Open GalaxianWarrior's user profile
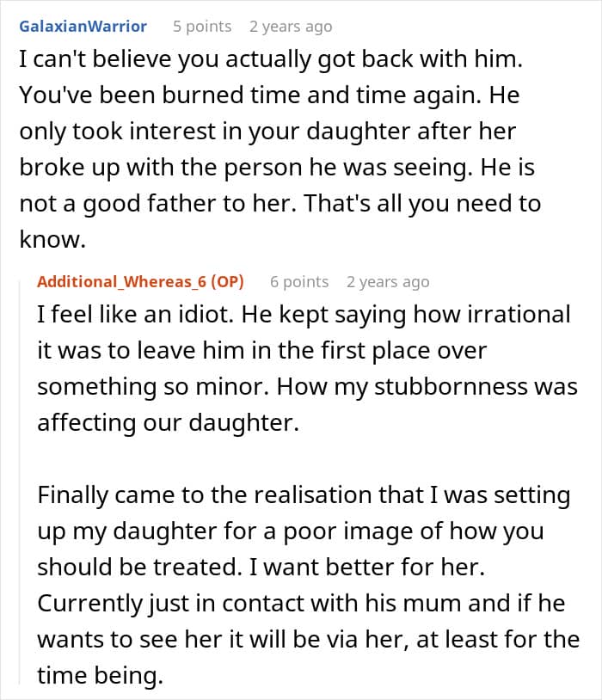 point(83,27)
